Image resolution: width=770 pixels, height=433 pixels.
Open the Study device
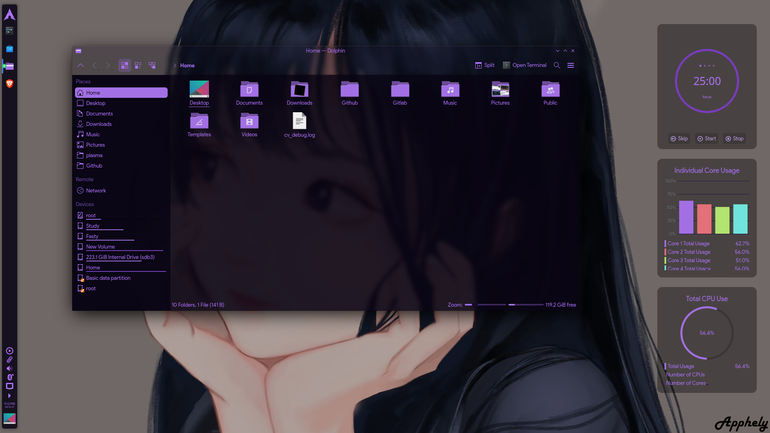121,226
